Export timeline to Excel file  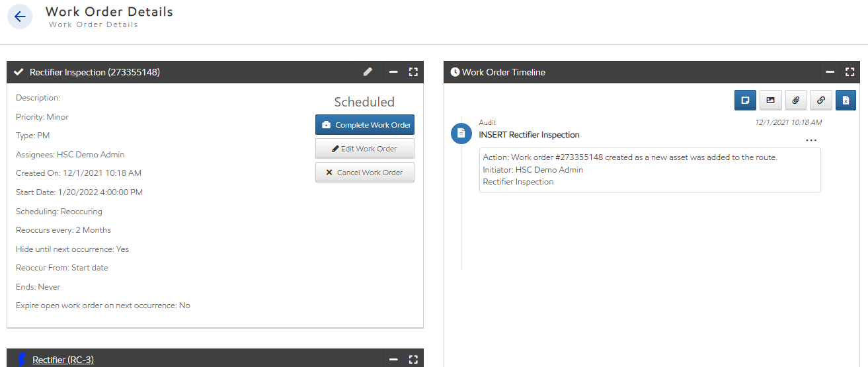tap(846, 101)
